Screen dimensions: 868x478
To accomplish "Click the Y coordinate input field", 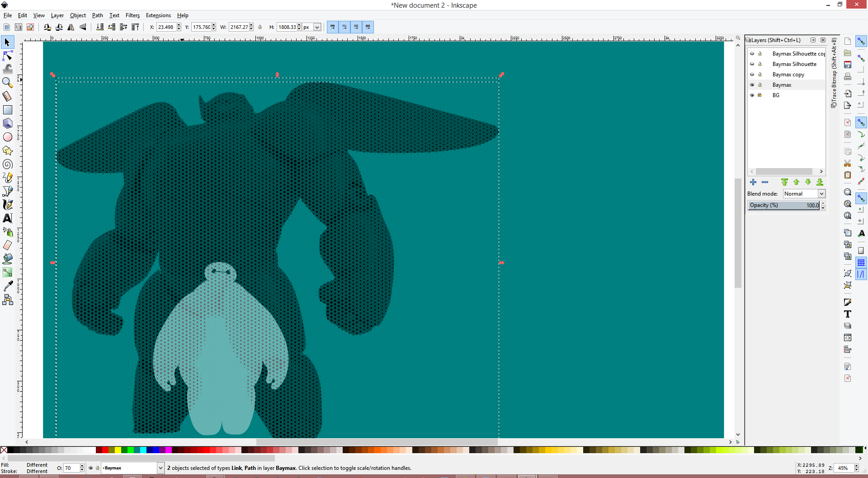I will click(x=202, y=27).
